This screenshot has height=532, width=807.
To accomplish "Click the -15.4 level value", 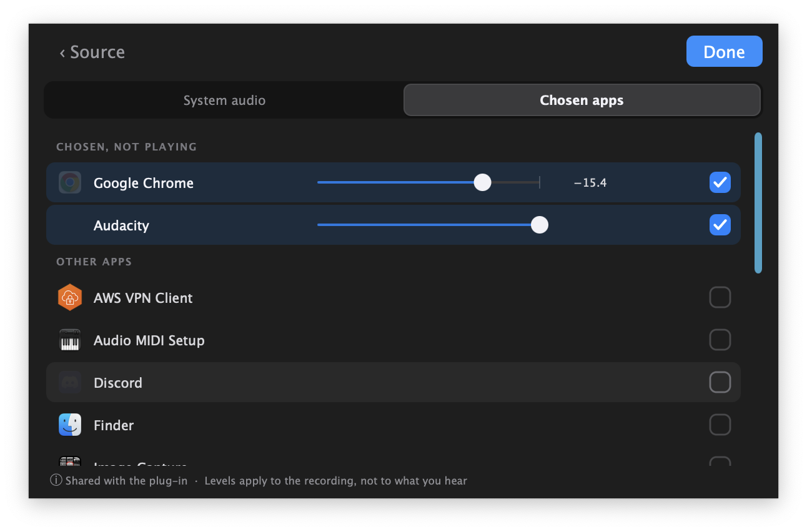I will [x=590, y=183].
